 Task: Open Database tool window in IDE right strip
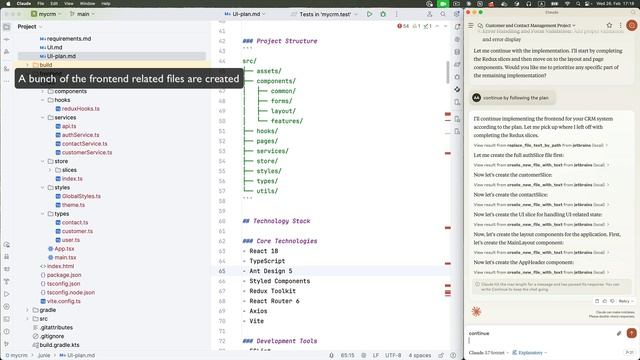tap(457, 52)
